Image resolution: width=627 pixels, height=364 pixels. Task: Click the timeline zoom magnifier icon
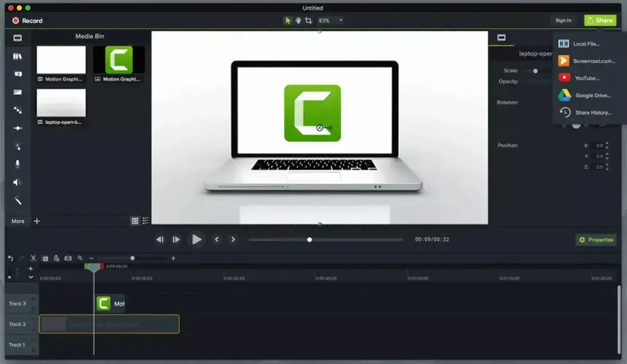click(x=80, y=258)
